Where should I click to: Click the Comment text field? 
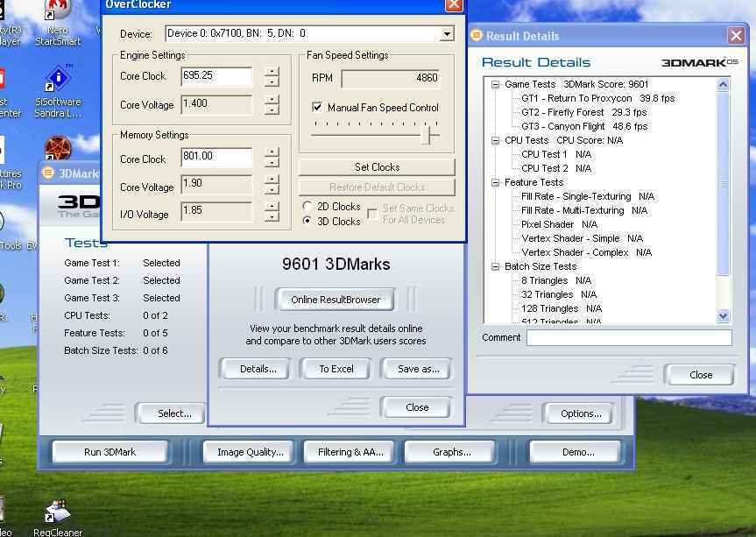(628, 338)
